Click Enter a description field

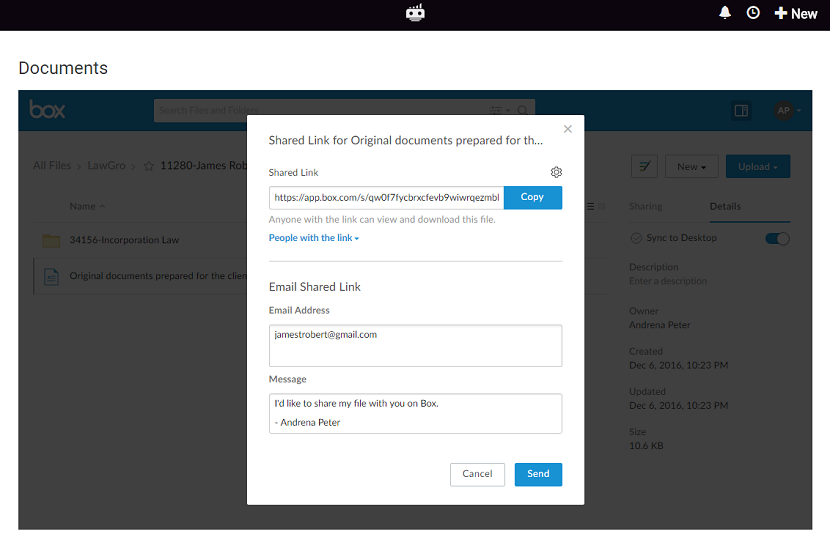(667, 281)
